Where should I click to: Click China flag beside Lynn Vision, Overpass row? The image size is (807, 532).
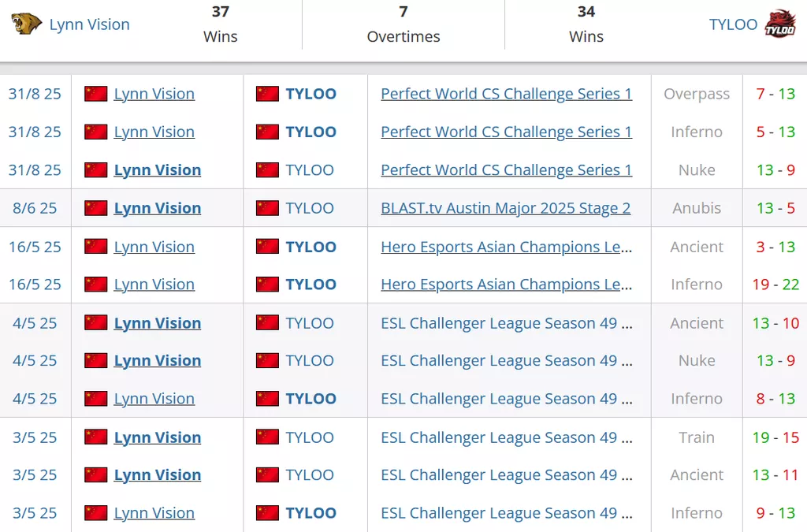tap(96, 94)
